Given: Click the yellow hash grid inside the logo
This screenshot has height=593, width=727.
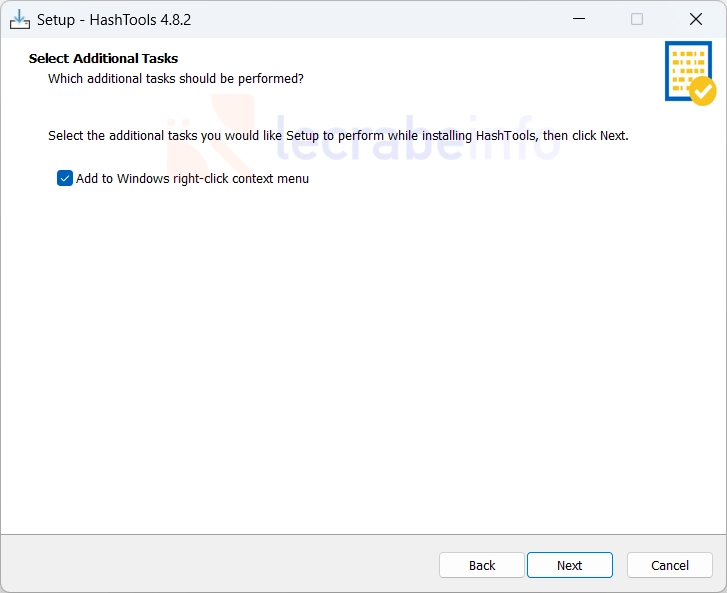Looking at the screenshot, I should click(688, 69).
